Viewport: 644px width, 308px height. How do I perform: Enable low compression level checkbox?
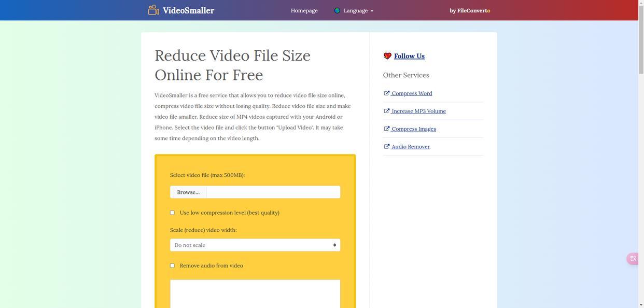click(172, 213)
